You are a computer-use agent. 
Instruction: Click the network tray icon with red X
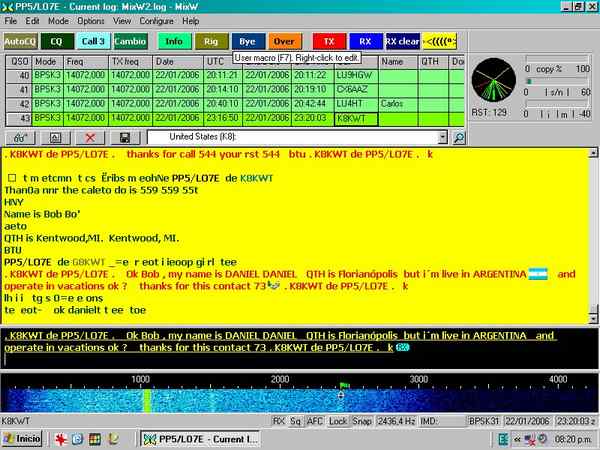click(530, 439)
